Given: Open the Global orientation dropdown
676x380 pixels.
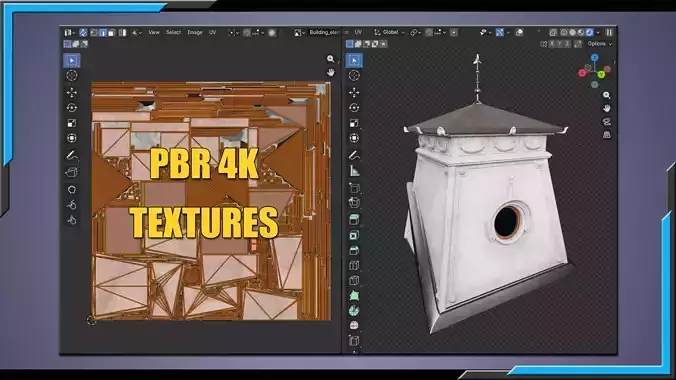Looking at the screenshot, I should [389, 32].
